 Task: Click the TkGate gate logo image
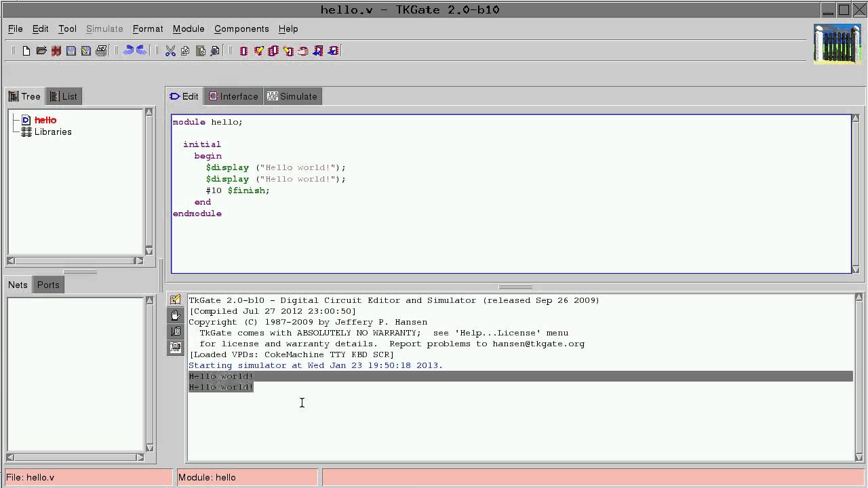click(x=837, y=44)
